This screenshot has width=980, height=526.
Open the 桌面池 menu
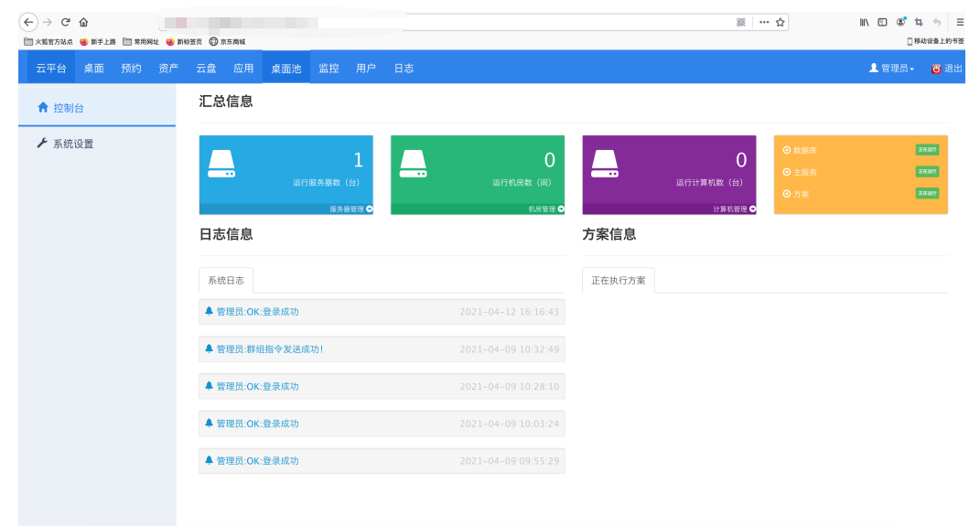coord(286,68)
